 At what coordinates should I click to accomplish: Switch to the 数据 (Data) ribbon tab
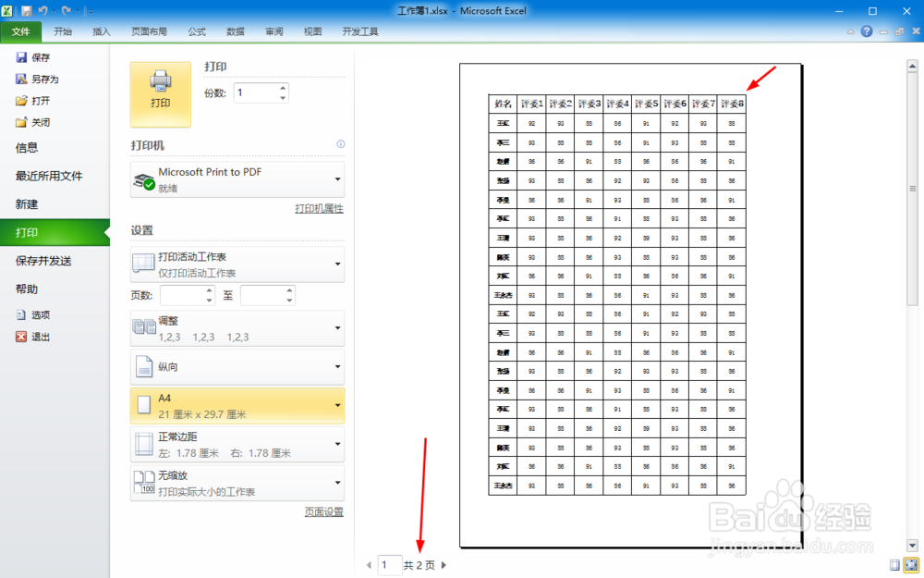click(x=236, y=31)
